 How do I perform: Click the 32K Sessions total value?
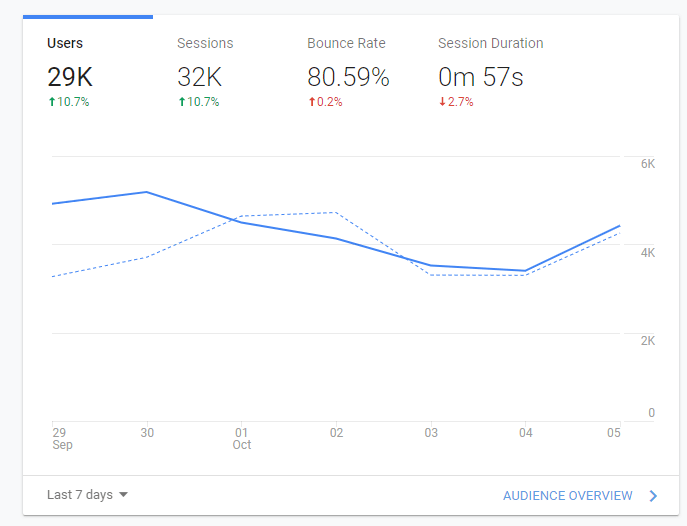[x=198, y=77]
